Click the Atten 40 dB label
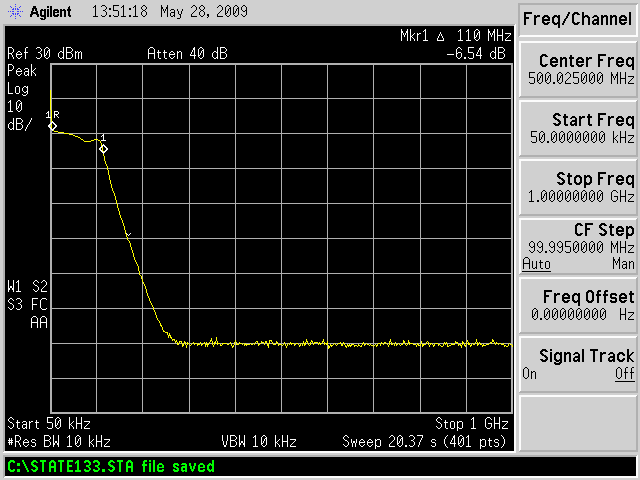 [x=187, y=53]
